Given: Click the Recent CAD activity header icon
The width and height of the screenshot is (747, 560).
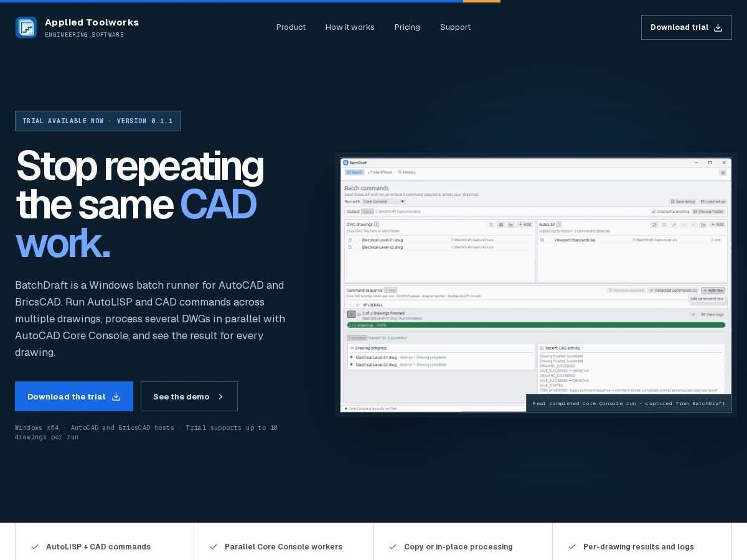Looking at the screenshot, I should pos(542,348).
